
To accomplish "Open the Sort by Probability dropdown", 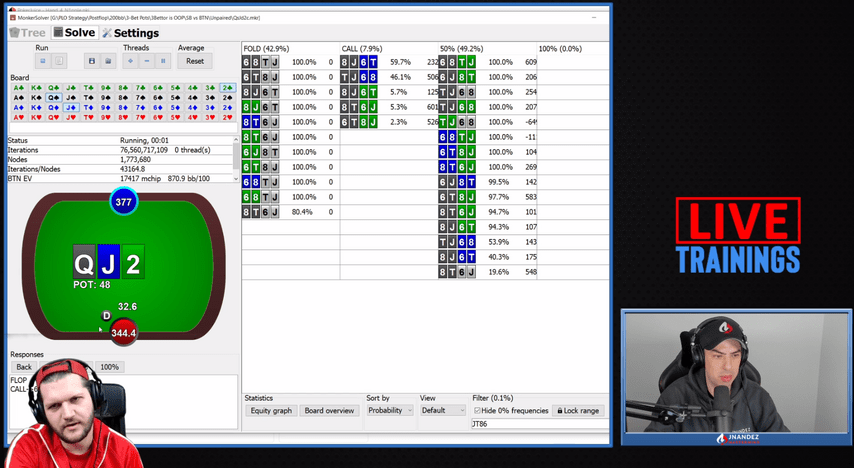I will coord(390,410).
